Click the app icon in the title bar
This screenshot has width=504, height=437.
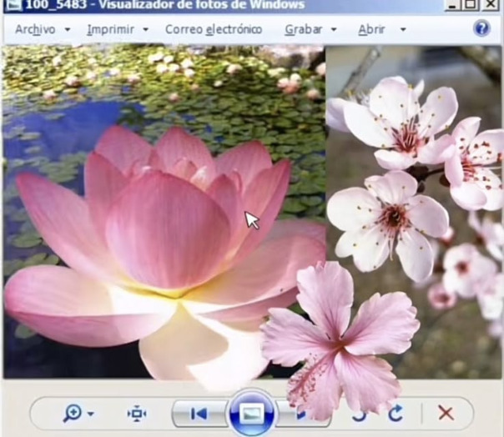coord(12,5)
